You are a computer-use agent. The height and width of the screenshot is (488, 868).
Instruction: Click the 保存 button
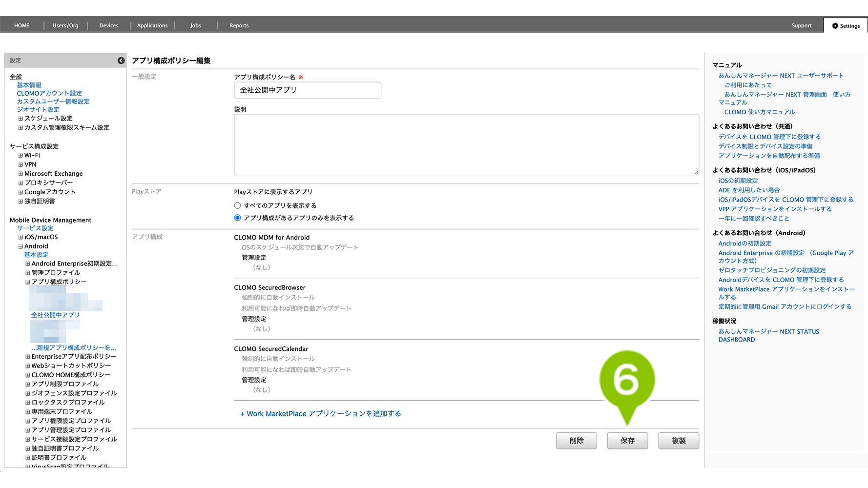pyautogui.click(x=628, y=441)
